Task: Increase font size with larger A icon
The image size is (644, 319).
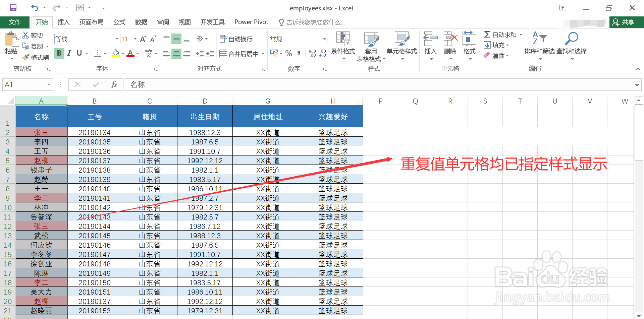Action: 143,39
